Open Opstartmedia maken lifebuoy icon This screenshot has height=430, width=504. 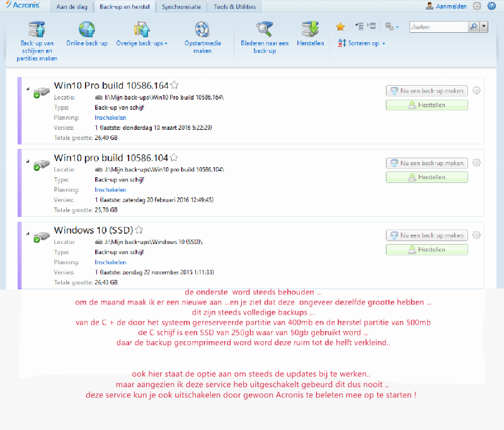202,30
